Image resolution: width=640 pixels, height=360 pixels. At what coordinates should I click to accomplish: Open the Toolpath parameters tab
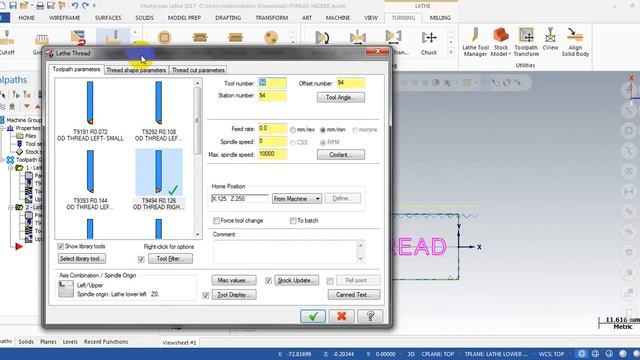pyautogui.click(x=76, y=69)
